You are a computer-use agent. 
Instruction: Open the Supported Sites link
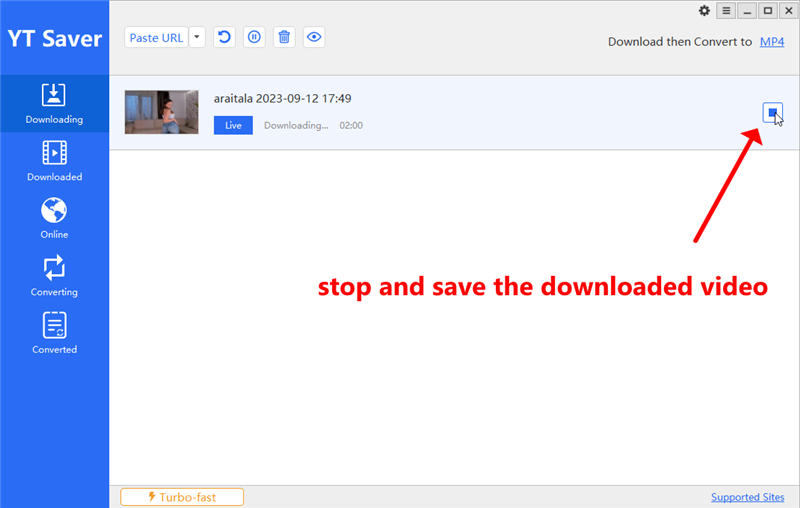(747, 497)
